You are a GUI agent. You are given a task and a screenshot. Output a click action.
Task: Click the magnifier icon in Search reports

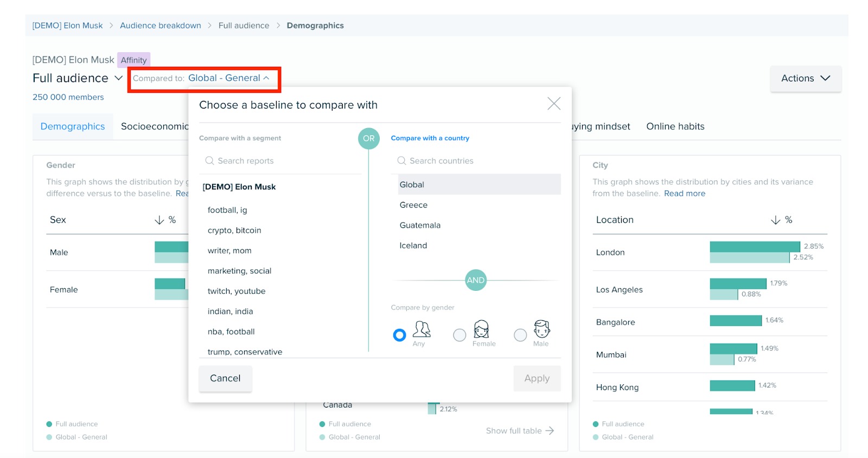click(x=209, y=161)
